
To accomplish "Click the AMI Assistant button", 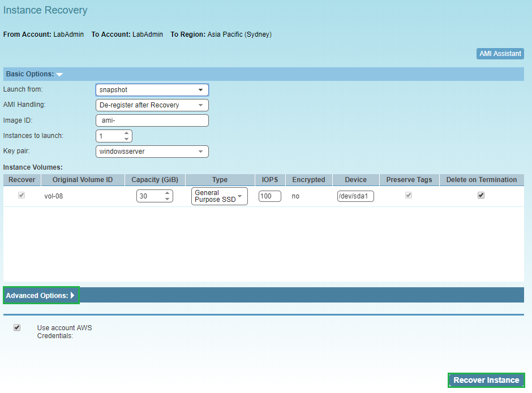I will (500, 54).
